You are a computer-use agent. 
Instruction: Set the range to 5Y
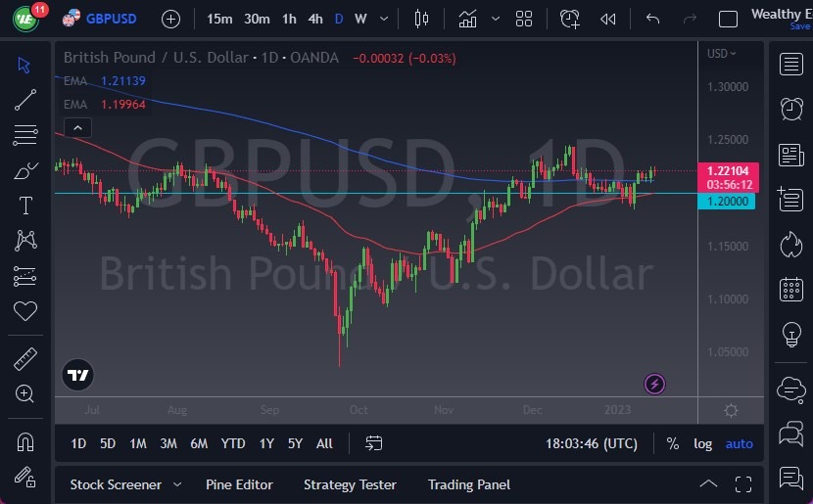pos(295,444)
